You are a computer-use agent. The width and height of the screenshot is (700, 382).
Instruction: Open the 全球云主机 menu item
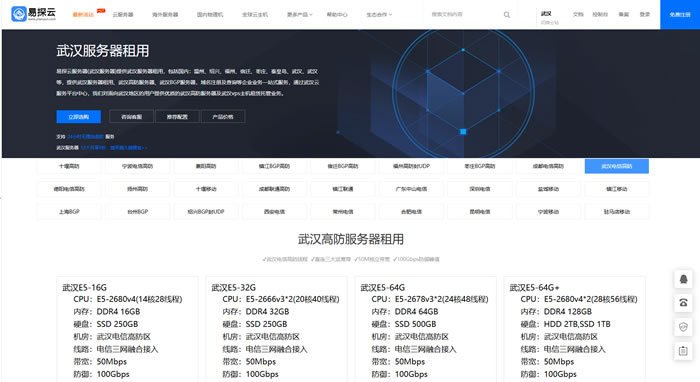(x=255, y=15)
